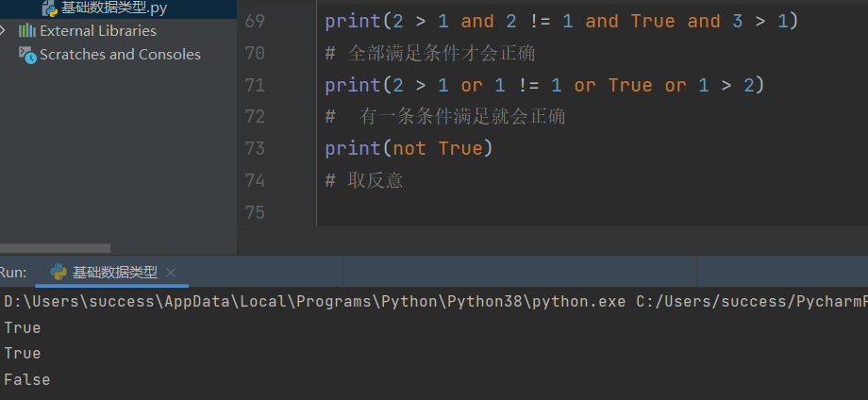Click the comment '# 取反意'
Viewport: 868px width, 400px height.
(x=363, y=180)
